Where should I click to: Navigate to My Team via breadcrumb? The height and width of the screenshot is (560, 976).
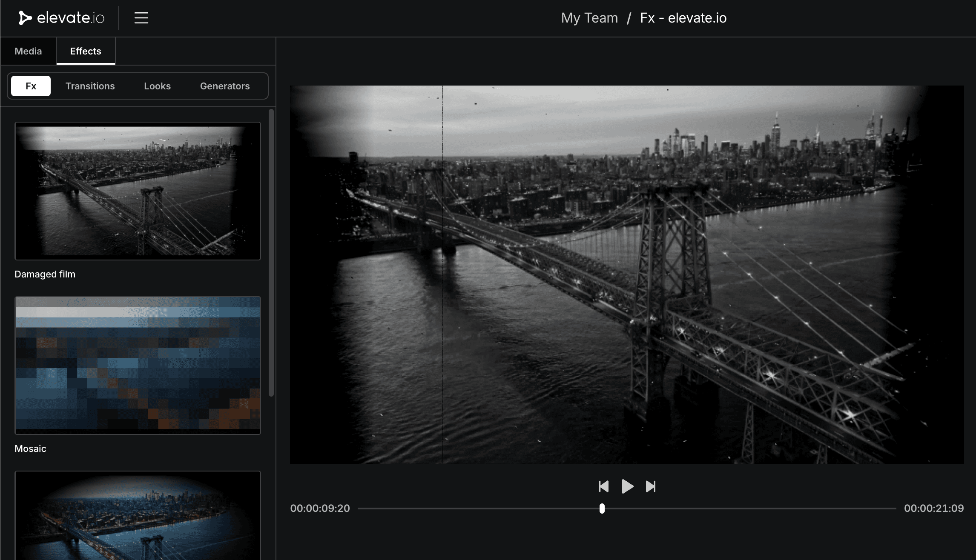pos(589,18)
